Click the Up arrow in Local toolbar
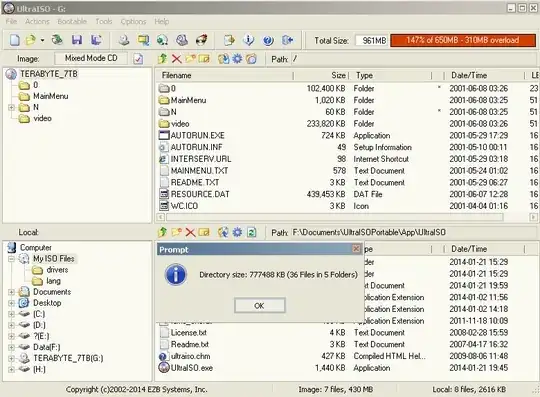 (162, 232)
